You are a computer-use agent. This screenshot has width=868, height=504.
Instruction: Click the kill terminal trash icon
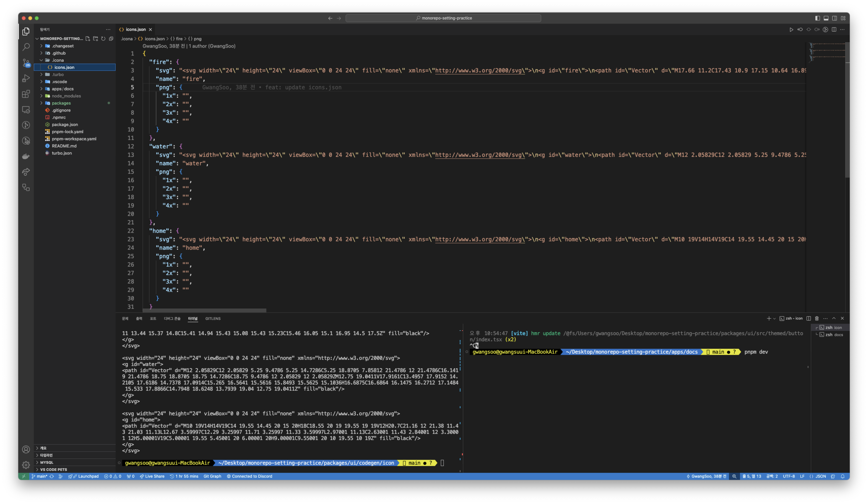click(x=817, y=318)
